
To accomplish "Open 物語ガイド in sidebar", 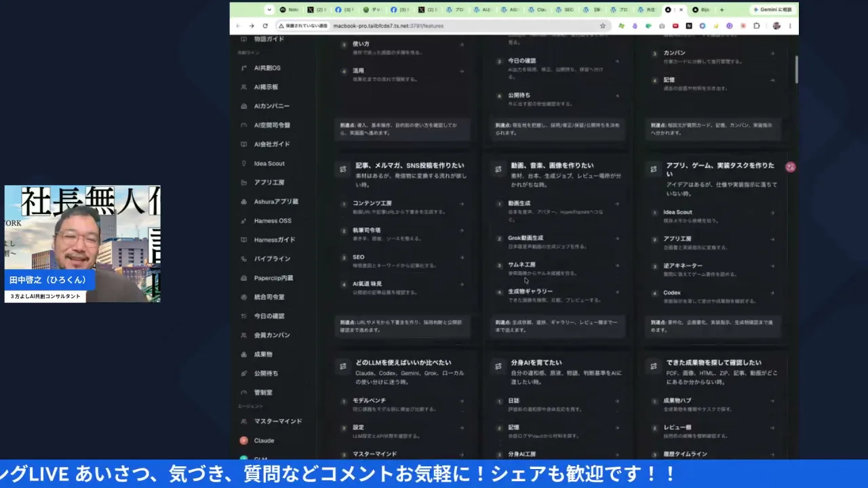I will (x=269, y=39).
